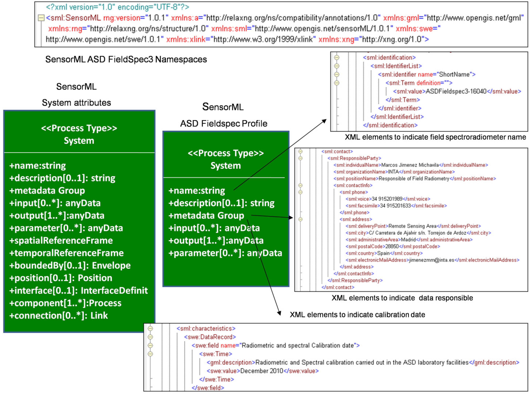532x395 pixels.
Task: Select country Spain
Action: coord(383,253)
